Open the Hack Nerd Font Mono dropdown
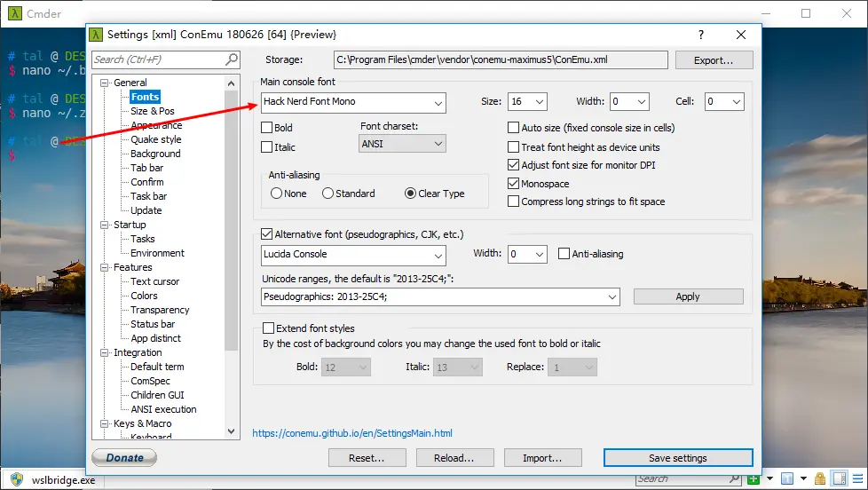Image resolution: width=868 pixels, height=490 pixels. coord(438,103)
